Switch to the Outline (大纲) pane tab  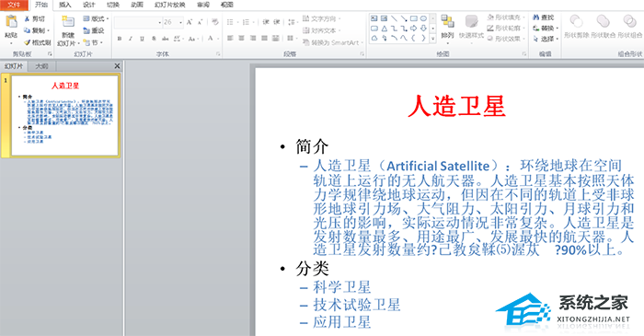tap(41, 66)
